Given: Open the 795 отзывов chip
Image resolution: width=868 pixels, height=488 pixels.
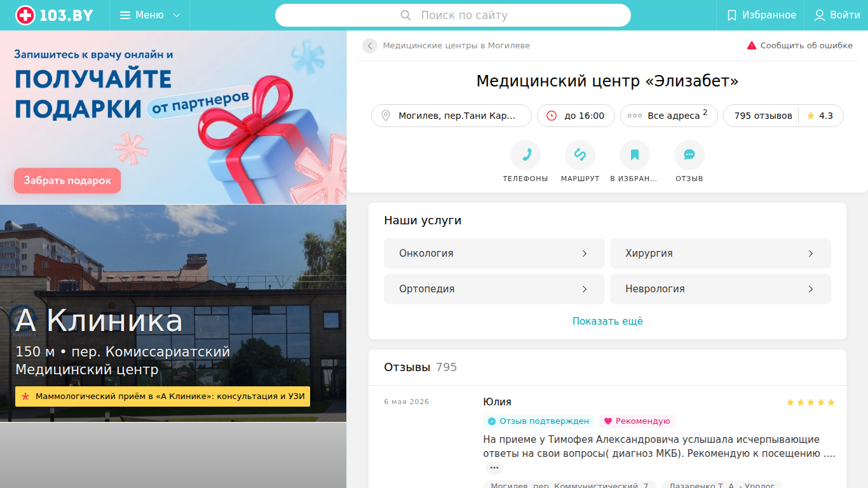Looking at the screenshot, I should point(763,116).
